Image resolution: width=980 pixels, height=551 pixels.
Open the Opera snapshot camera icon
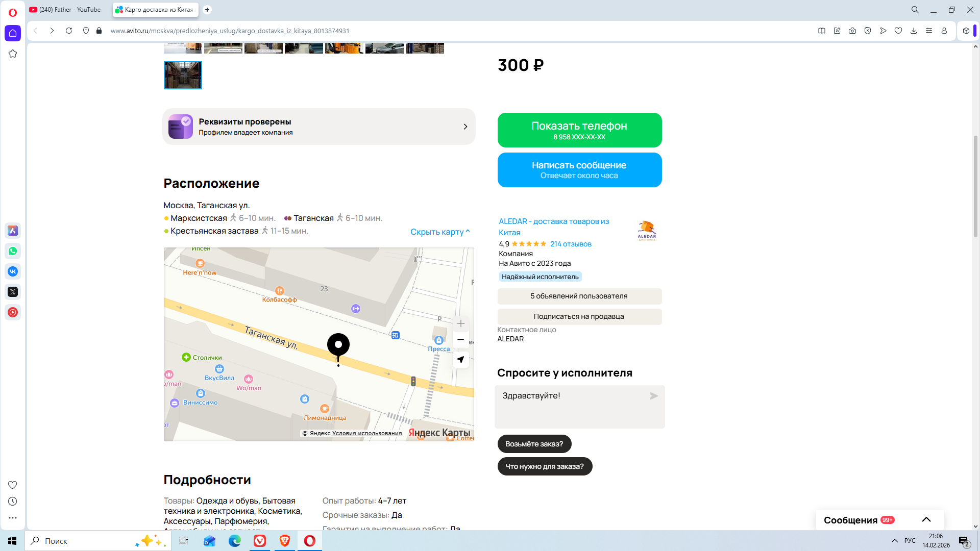pyautogui.click(x=852, y=31)
